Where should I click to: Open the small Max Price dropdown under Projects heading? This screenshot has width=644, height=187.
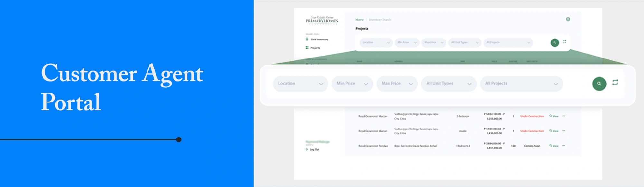point(434,42)
